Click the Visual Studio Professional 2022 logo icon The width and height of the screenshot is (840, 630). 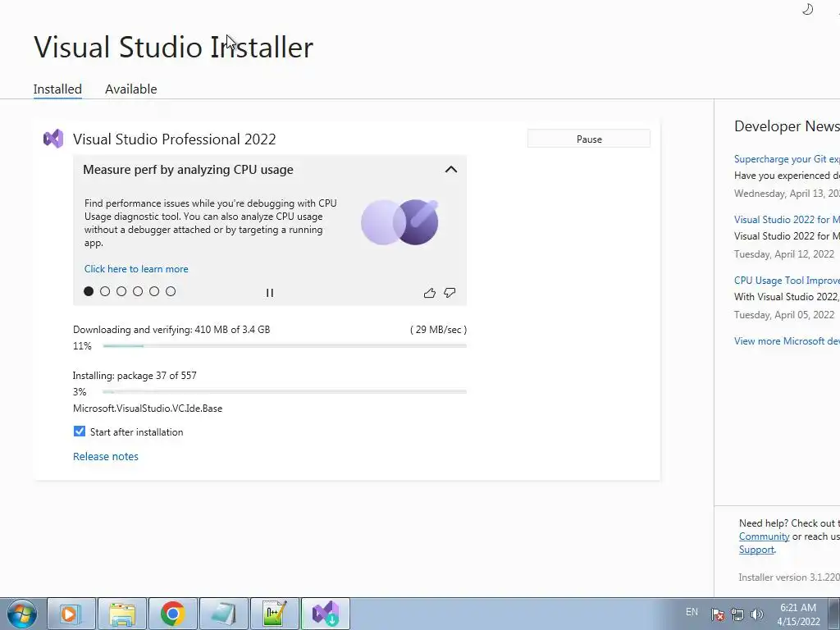[53, 139]
